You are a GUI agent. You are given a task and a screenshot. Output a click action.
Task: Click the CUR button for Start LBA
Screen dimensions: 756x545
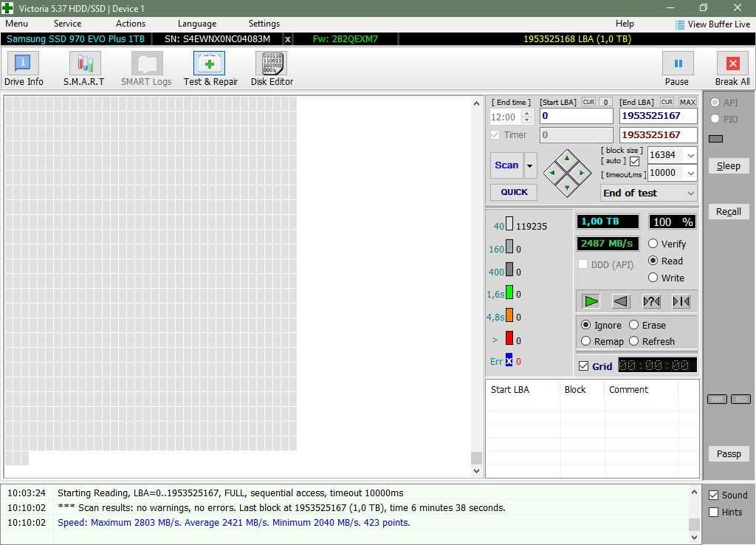588,102
